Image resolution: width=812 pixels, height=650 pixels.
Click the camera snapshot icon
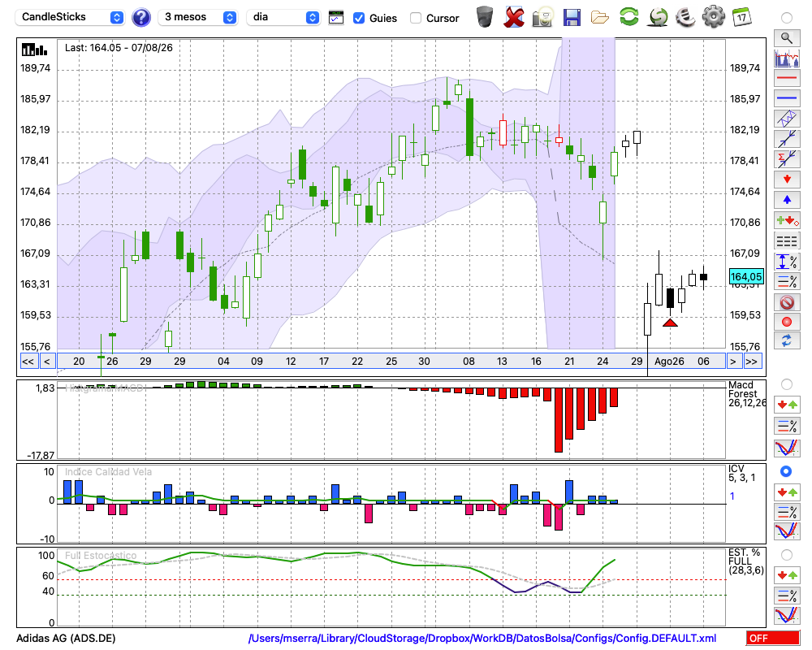tap(542, 17)
